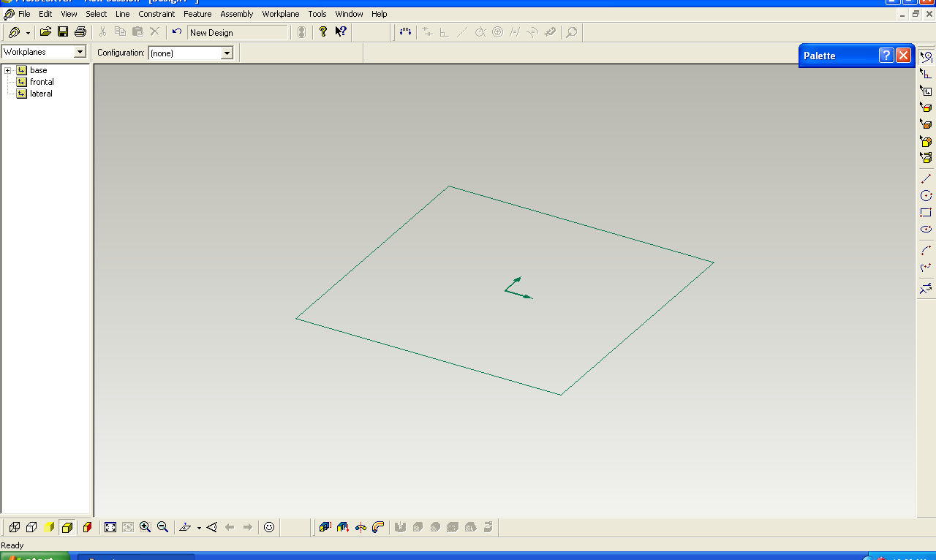Viewport: 936px width, 560px height.
Task: Open the Assembly menu
Action: click(x=237, y=14)
